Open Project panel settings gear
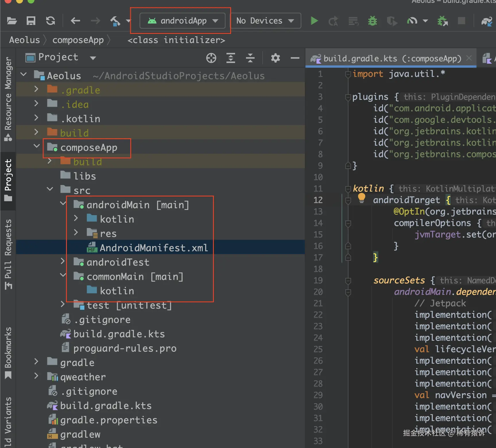Screen dimensions: 496x448 [x=275, y=58]
